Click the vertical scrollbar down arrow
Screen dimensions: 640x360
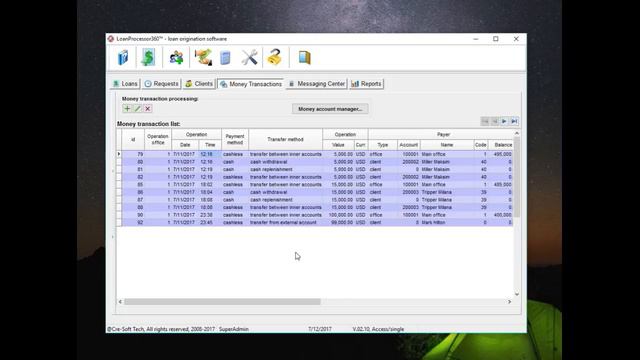[517, 294]
